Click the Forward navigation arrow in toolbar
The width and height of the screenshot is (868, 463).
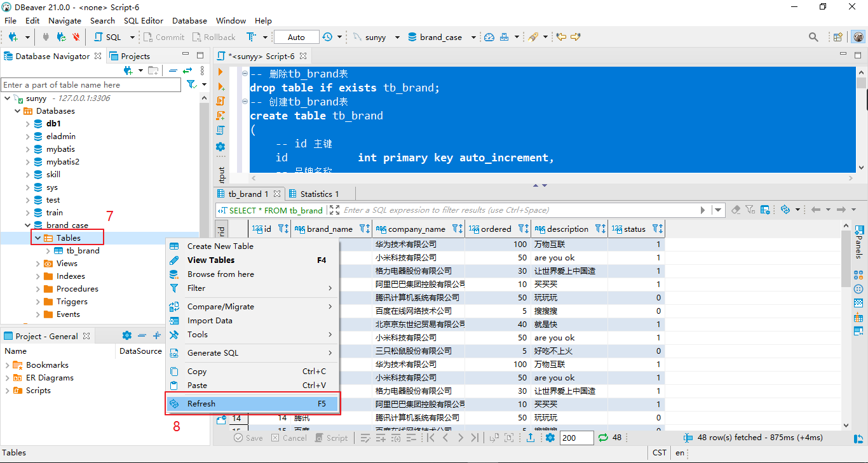click(576, 37)
